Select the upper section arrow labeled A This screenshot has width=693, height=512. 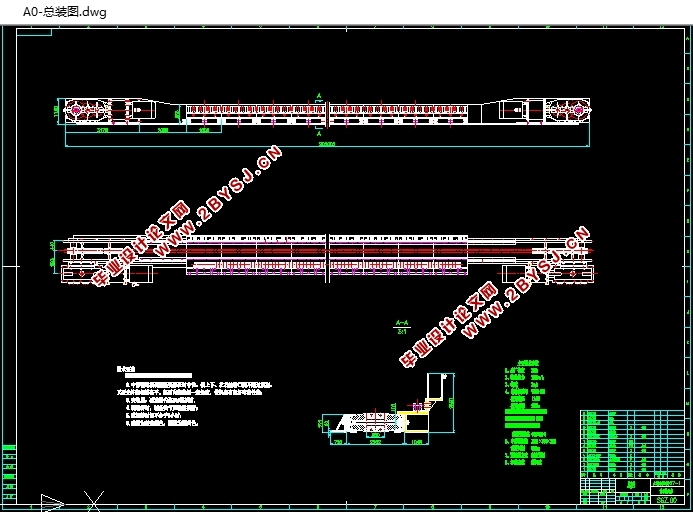(319, 97)
